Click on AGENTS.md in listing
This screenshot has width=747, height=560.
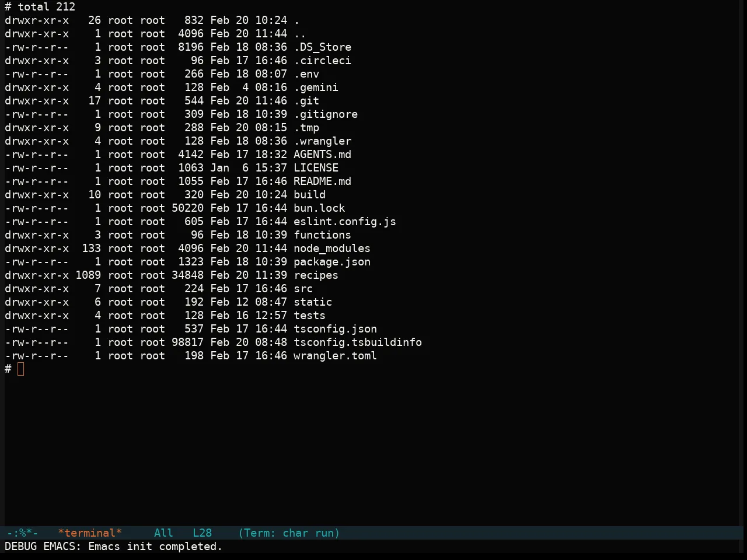pos(323,155)
